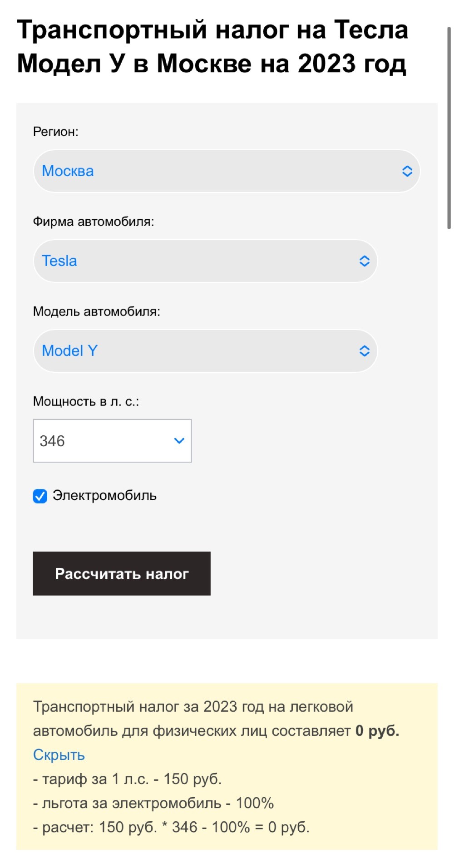
Task: Click the chevron icon on the Tesla selector
Action: click(x=364, y=261)
